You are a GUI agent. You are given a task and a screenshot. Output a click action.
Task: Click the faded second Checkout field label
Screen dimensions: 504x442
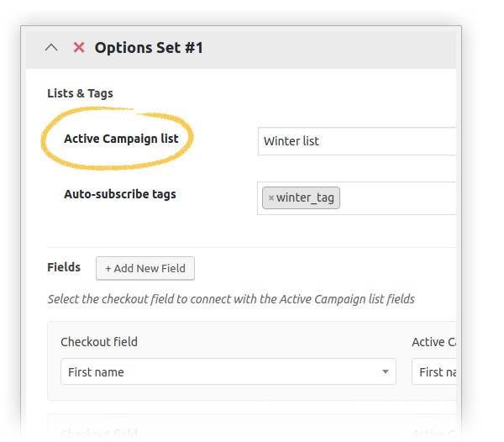click(x=99, y=434)
